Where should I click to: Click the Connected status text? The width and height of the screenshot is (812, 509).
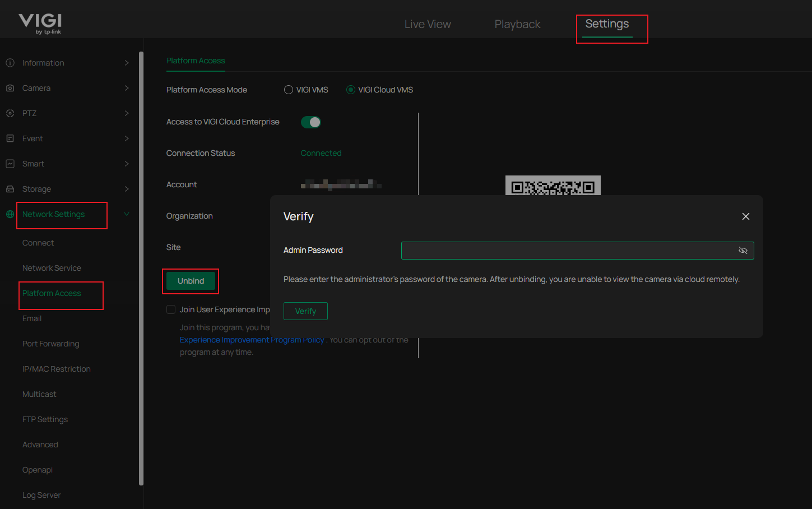coord(321,153)
